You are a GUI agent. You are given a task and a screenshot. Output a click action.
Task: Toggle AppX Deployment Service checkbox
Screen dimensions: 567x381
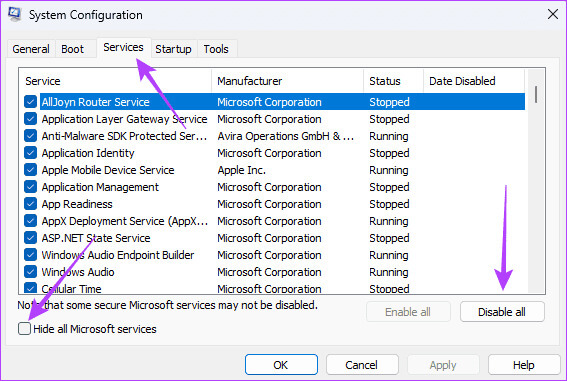pos(30,221)
